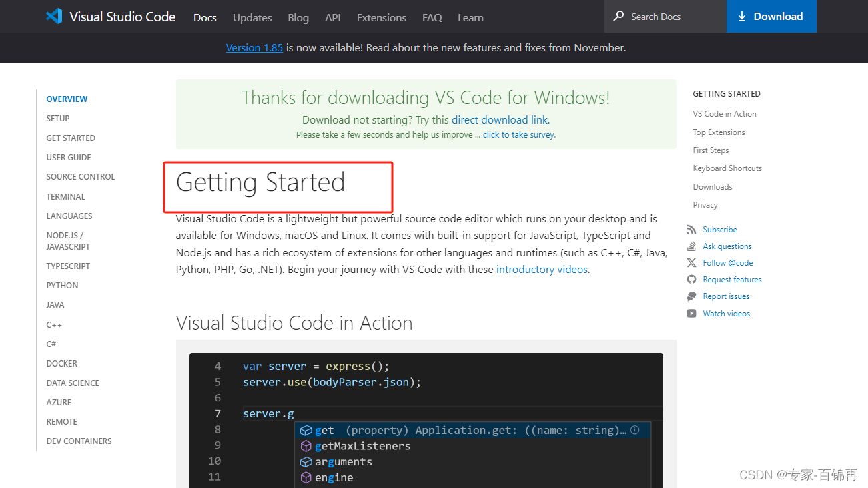Screen dimensions: 868x488
Task: Click the RSS Subscribe icon
Action: [691, 230]
